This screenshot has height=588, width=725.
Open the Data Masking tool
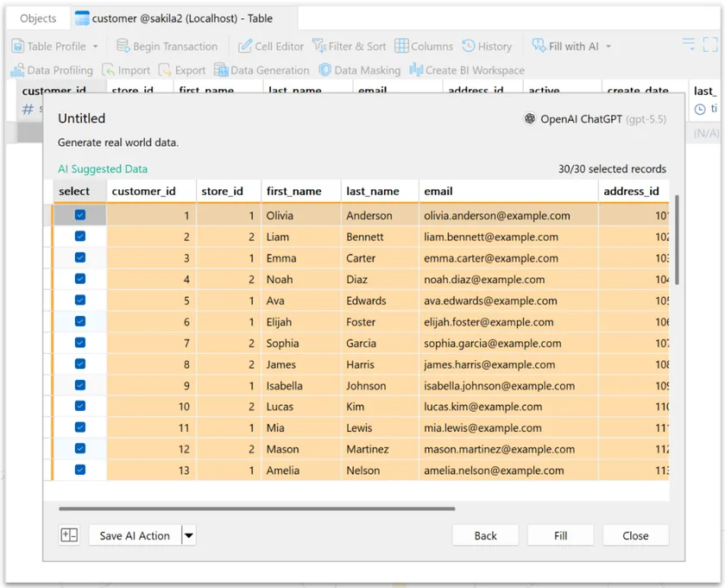coord(359,70)
